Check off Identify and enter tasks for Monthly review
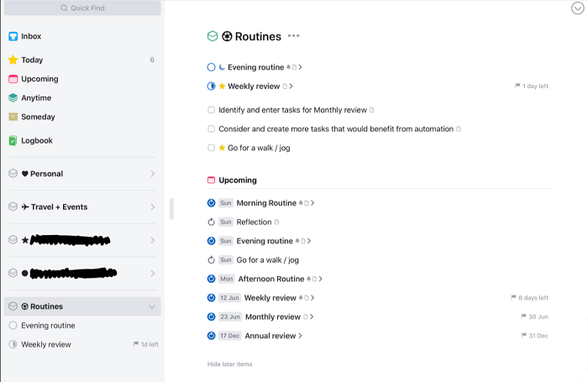The width and height of the screenshot is (588, 382). pos(211,110)
